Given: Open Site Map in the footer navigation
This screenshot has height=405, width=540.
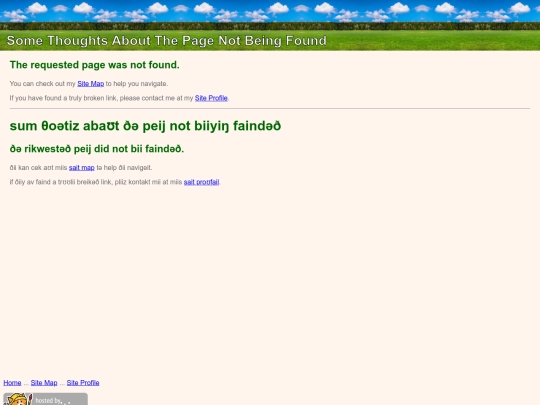Looking at the screenshot, I should click(x=44, y=383).
